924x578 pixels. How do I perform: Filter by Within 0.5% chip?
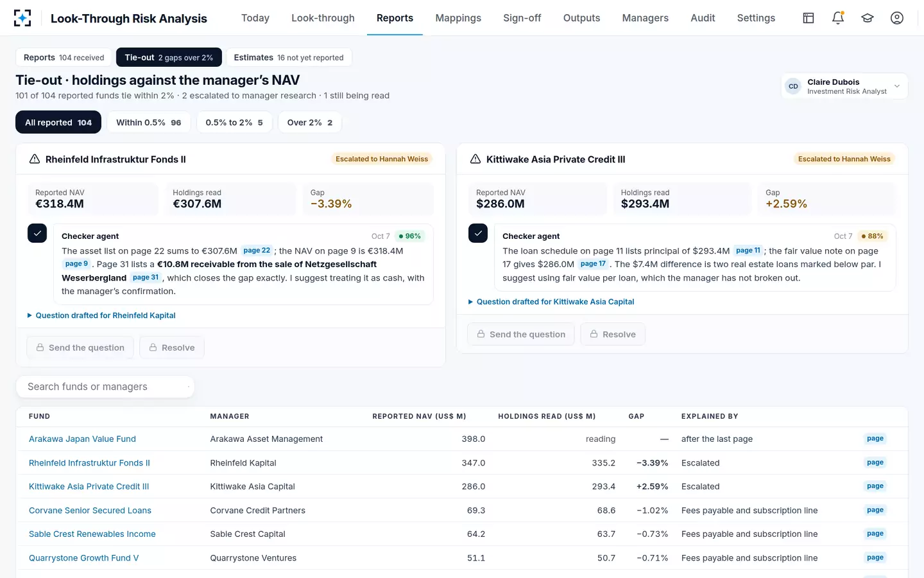click(x=149, y=122)
